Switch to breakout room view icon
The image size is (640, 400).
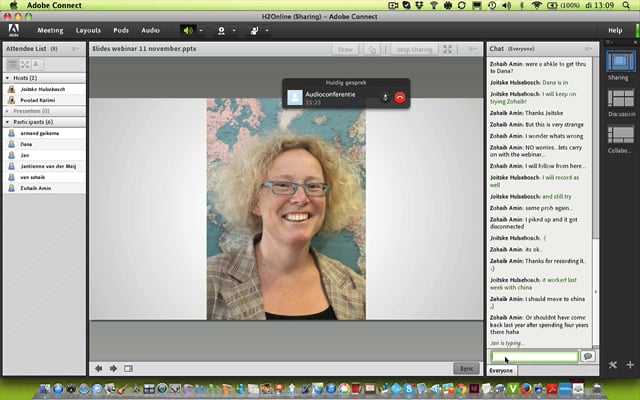pos(25,64)
